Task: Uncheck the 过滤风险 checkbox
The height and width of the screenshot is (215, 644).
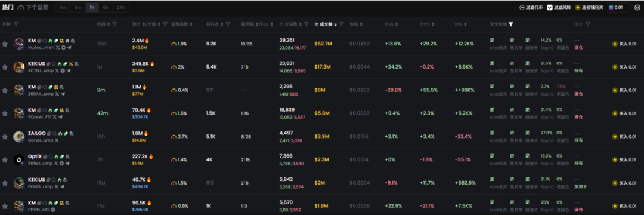Action: 550,7
